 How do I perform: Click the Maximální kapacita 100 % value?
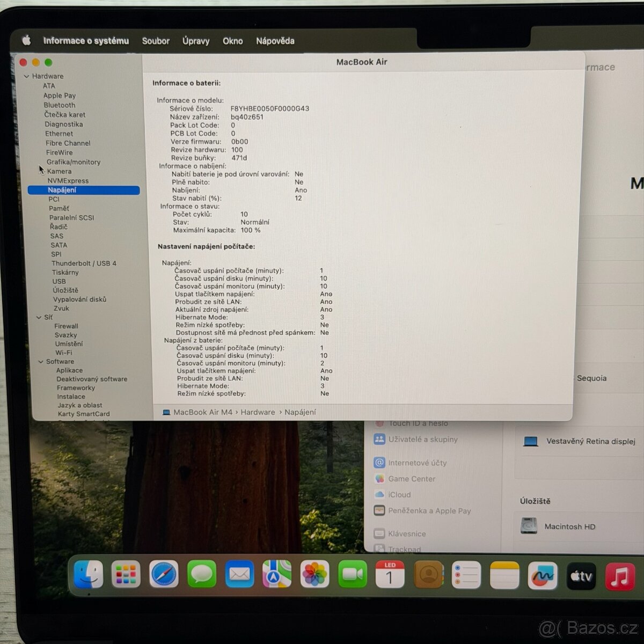tap(251, 230)
